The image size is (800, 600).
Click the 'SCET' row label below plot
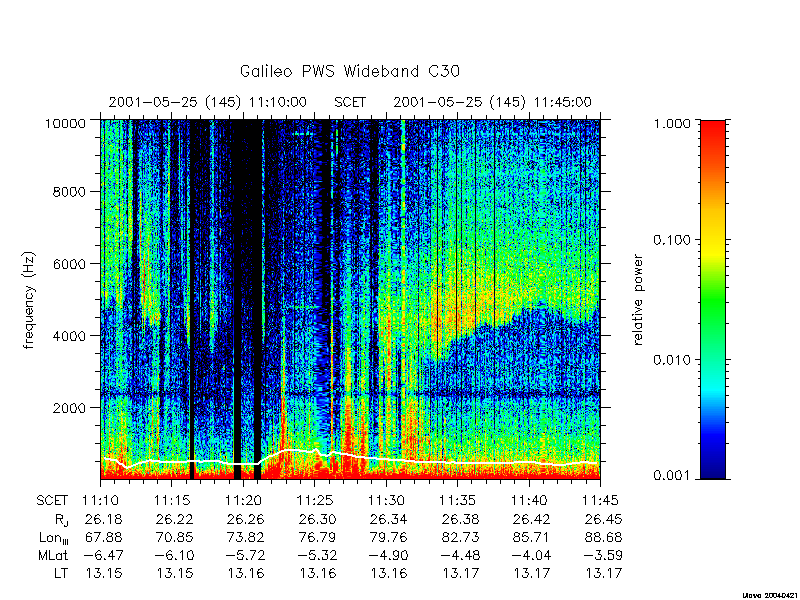coord(52,501)
